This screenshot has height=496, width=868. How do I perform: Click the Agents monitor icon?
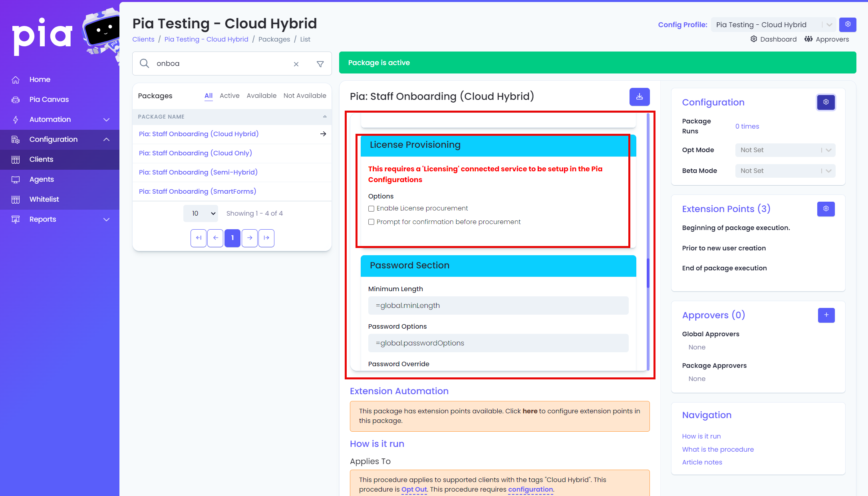16,179
